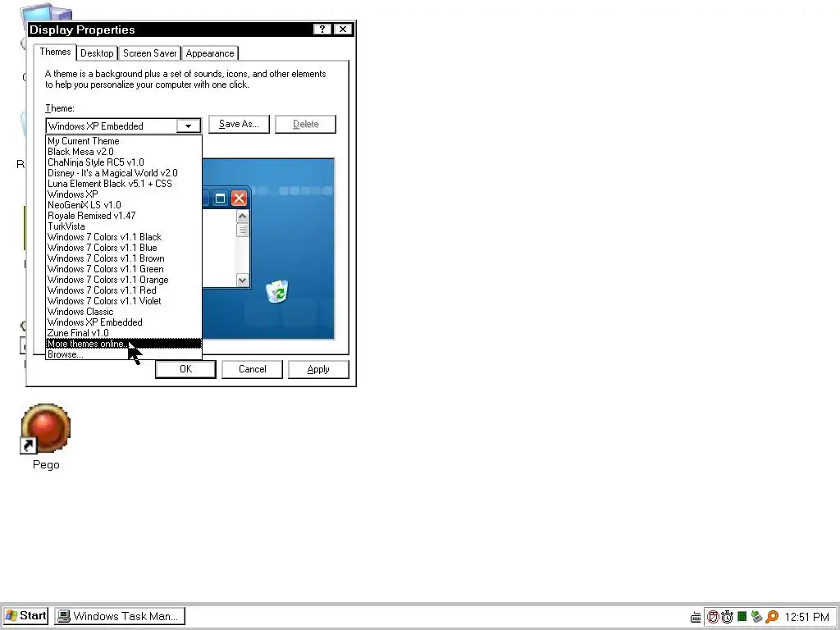This screenshot has width=840, height=630.
Task: Switch to the Desktop tab
Action: coord(97,53)
